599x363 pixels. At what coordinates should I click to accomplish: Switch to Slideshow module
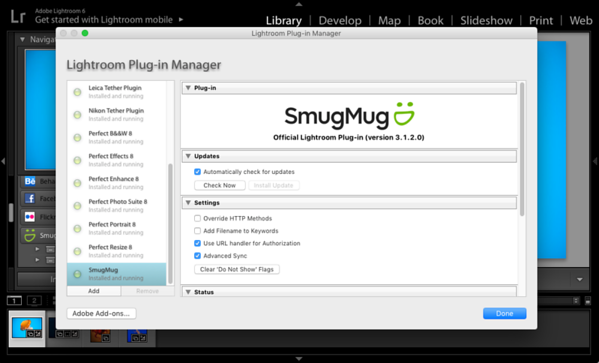[x=486, y=20]
